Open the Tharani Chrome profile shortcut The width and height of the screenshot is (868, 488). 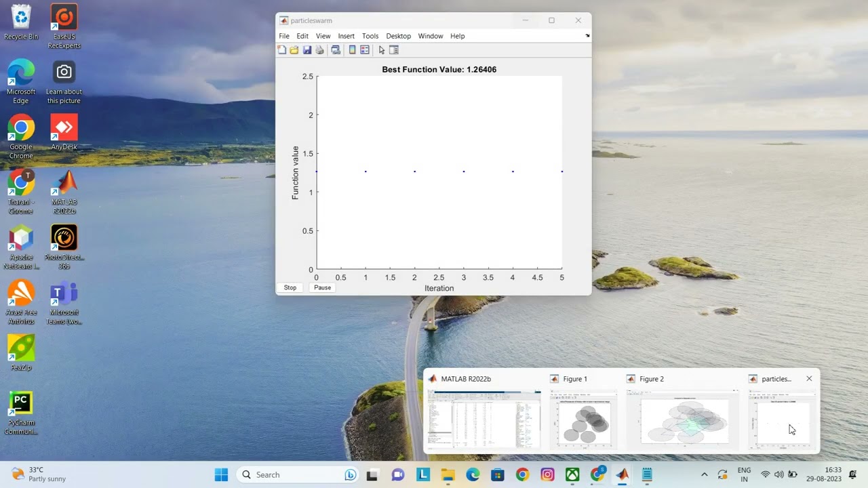tap(21, 192)
